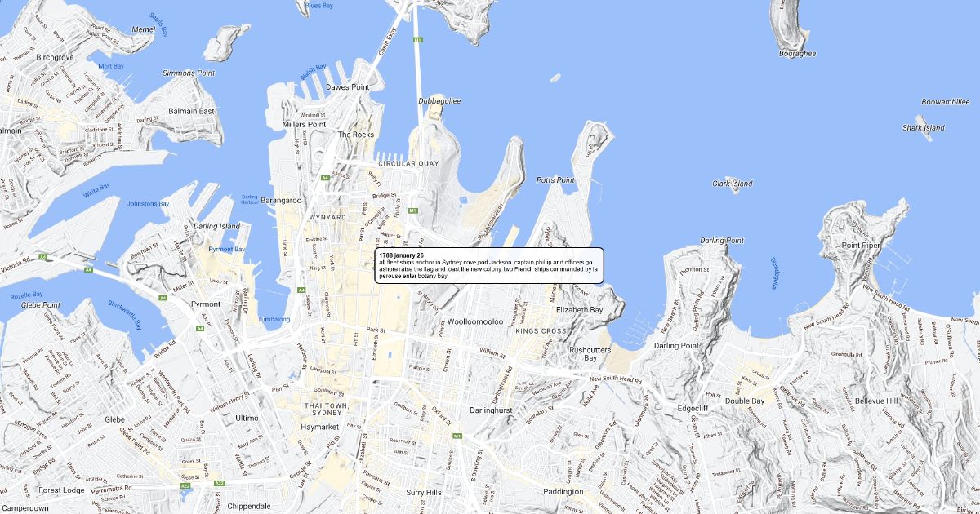
Task: Click the Mort Bay label
Action: tap(111, 66)
